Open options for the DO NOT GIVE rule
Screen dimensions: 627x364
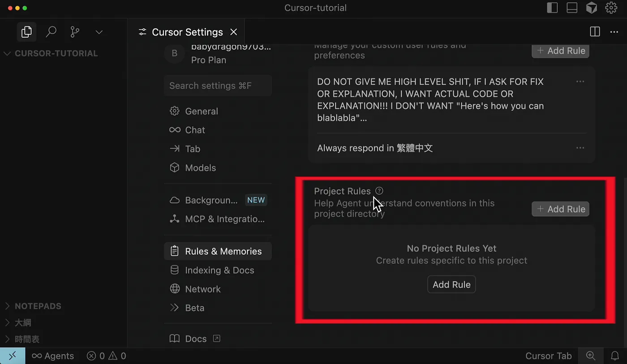pos(580,81)
